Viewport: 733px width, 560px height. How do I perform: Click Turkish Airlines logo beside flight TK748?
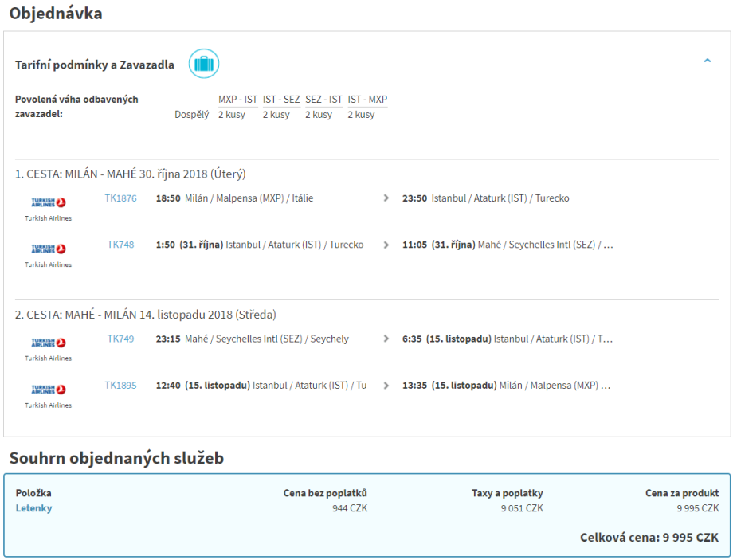click(x=49, y=249)
